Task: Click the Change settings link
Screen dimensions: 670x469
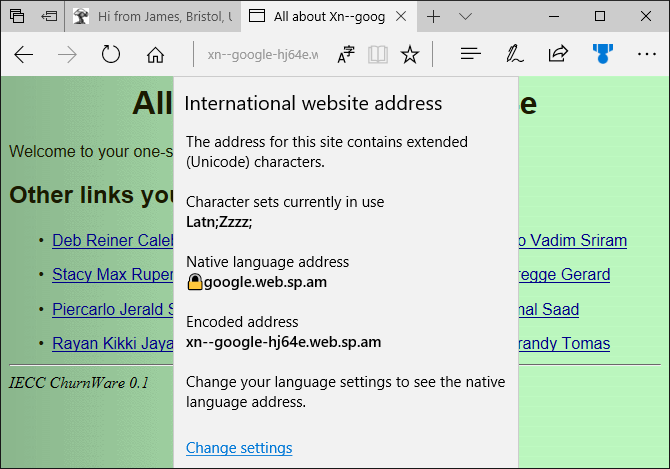Action: point(239,448)
